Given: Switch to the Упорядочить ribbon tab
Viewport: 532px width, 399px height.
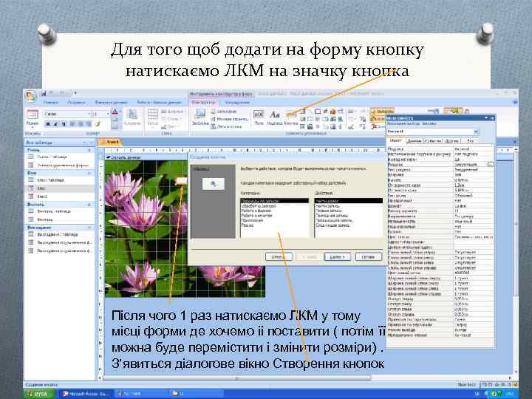Looking at the screenshot, I should coord(237,103).
